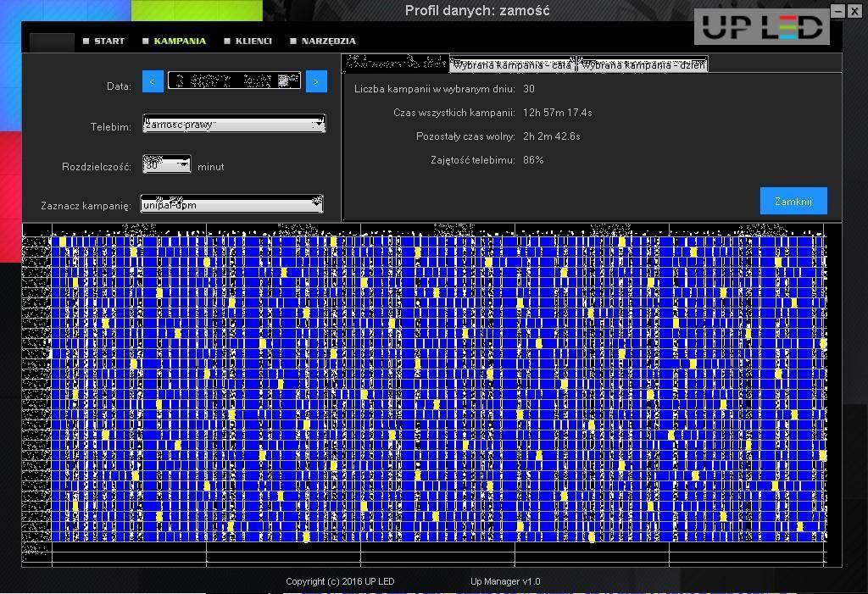
Task: Open the START menu item
Action: (x=103, y=41)
